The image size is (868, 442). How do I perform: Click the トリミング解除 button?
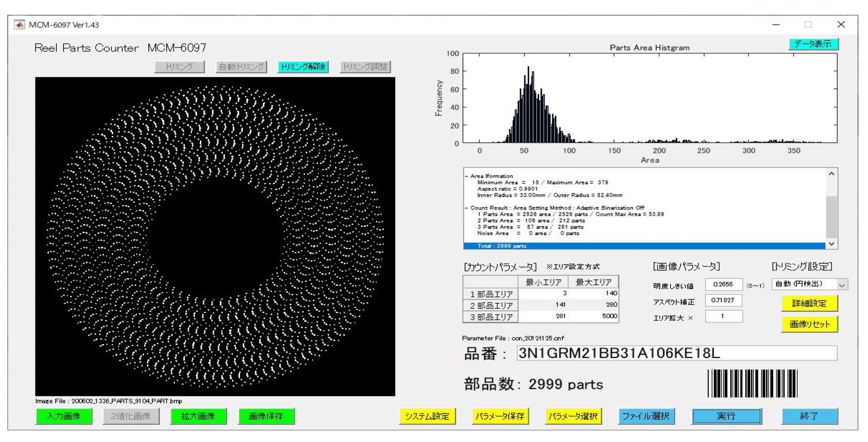(x=303, y=67)
